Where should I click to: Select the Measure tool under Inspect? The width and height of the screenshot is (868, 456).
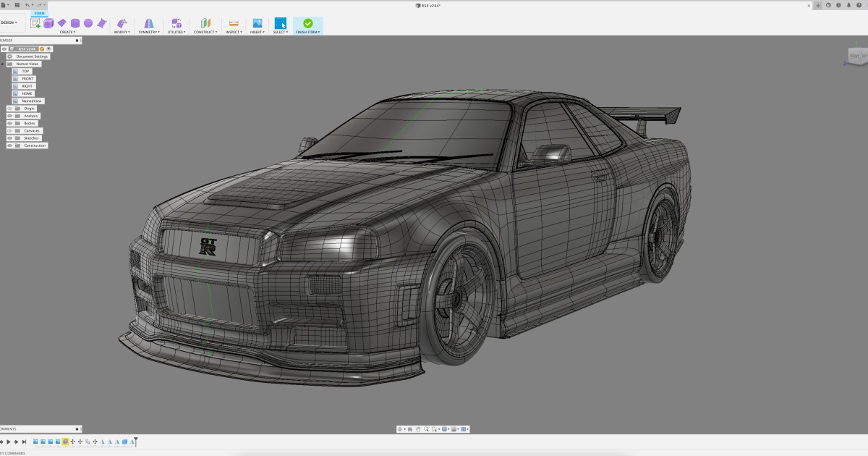(x=233, y=22)
